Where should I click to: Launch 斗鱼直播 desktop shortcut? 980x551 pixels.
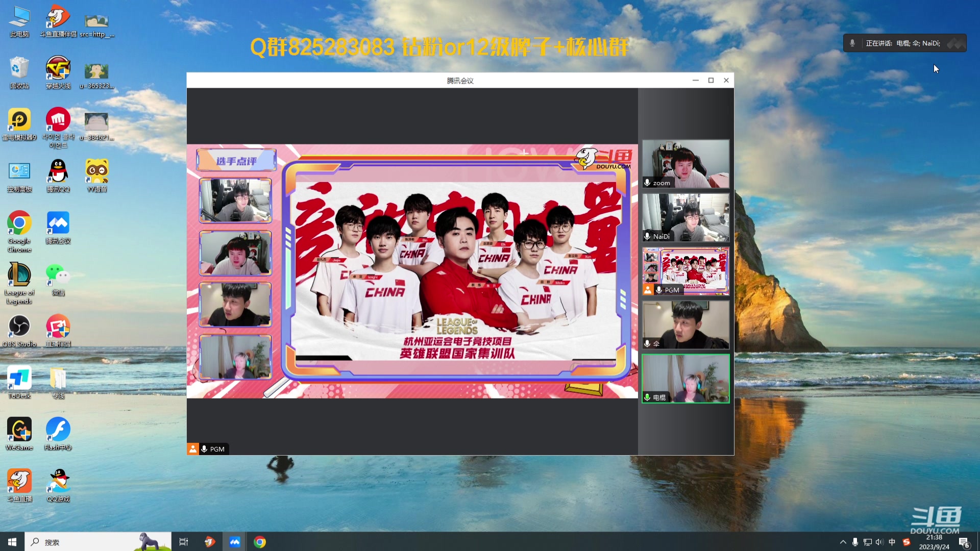coord(19,485)
